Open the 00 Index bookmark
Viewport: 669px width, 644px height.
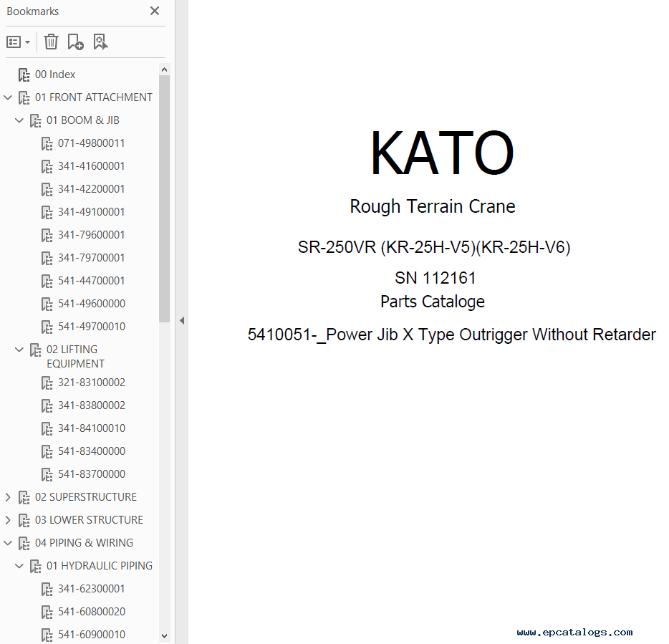pos(55,75)
